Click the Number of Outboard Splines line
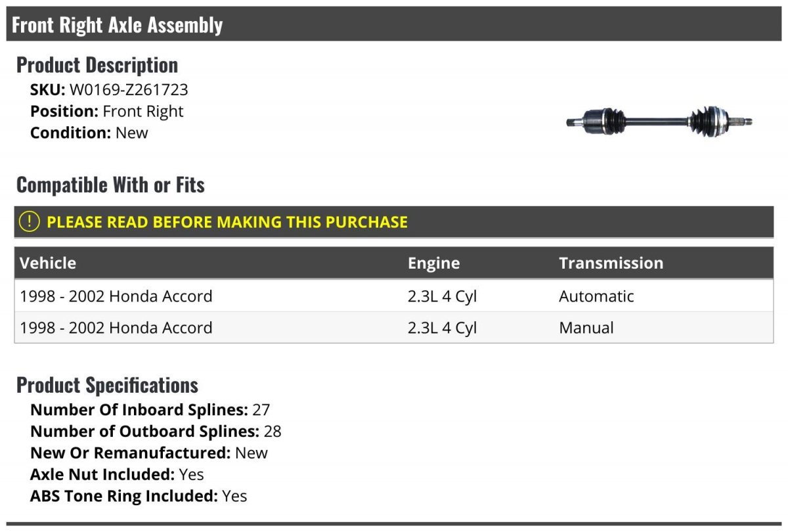This screenshot has width=788, height=532. [156, 432]
